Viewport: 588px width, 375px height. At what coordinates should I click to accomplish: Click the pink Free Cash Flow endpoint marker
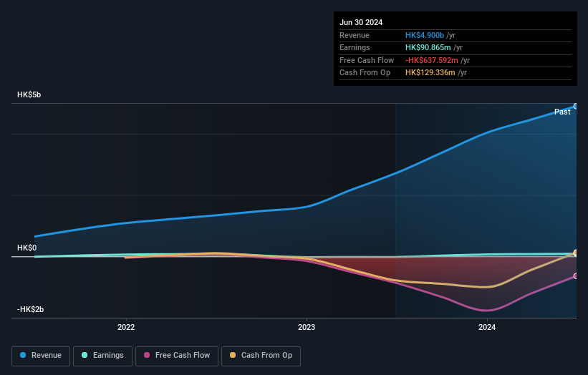coord(575,276)
